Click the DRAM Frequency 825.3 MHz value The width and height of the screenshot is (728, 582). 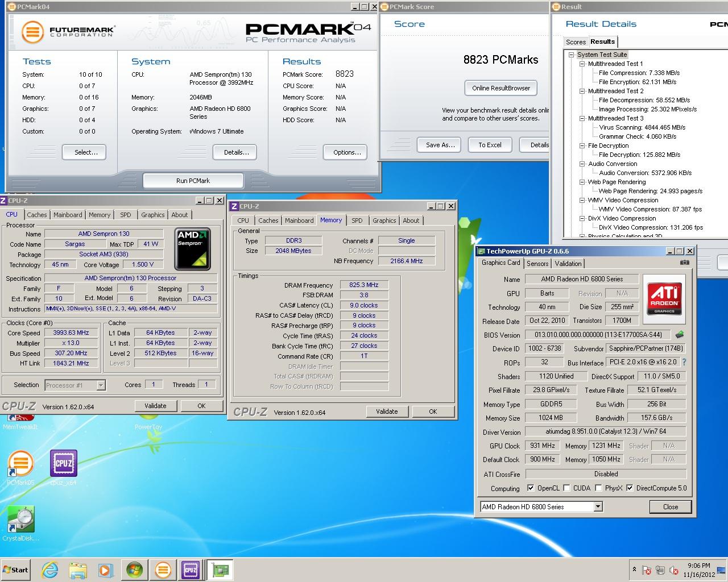click(364, 285)
